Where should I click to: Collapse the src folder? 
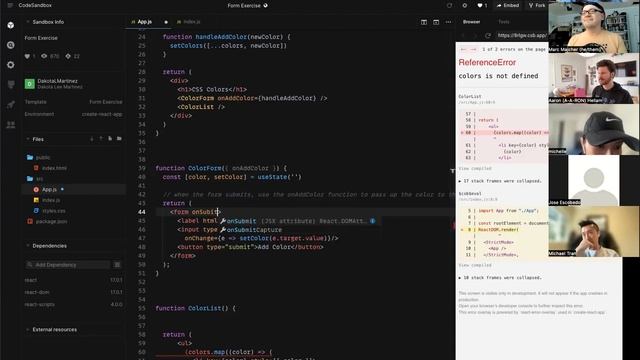[x=35, y=178]
